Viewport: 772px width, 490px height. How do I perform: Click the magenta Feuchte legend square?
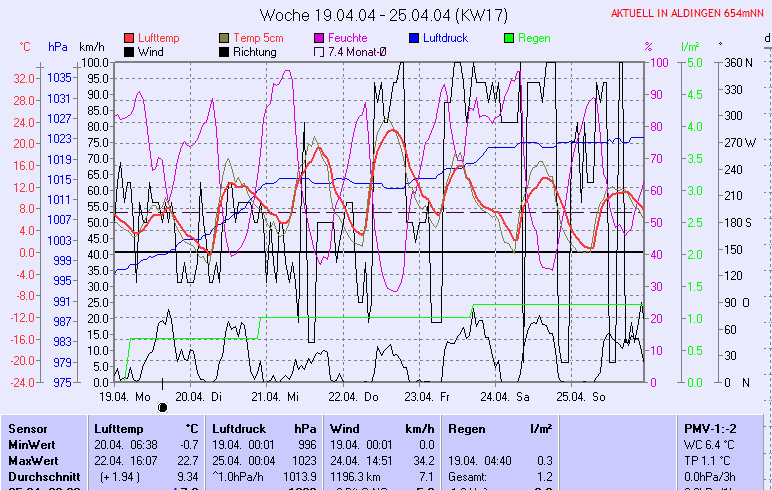point(320,38)
